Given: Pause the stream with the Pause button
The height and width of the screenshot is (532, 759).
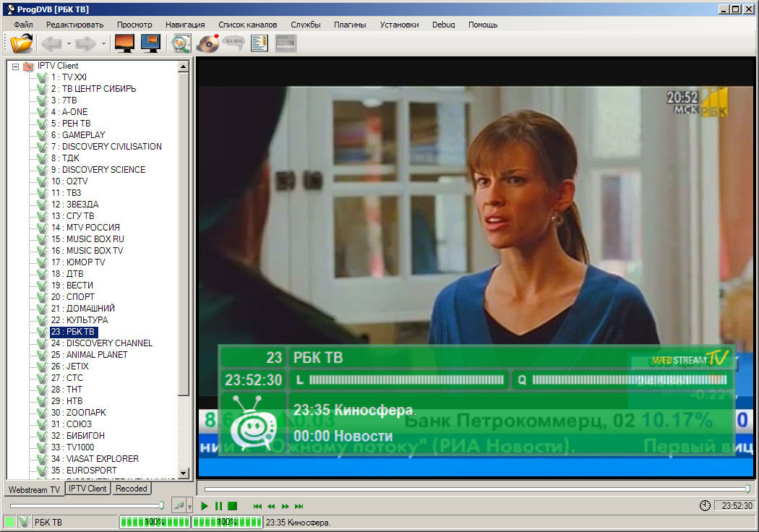Looking at the screenshot, I should coord(218,506).
